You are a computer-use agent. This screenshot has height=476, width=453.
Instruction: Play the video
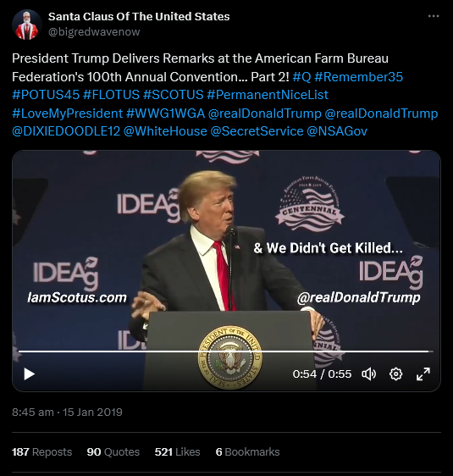[30, 374]
